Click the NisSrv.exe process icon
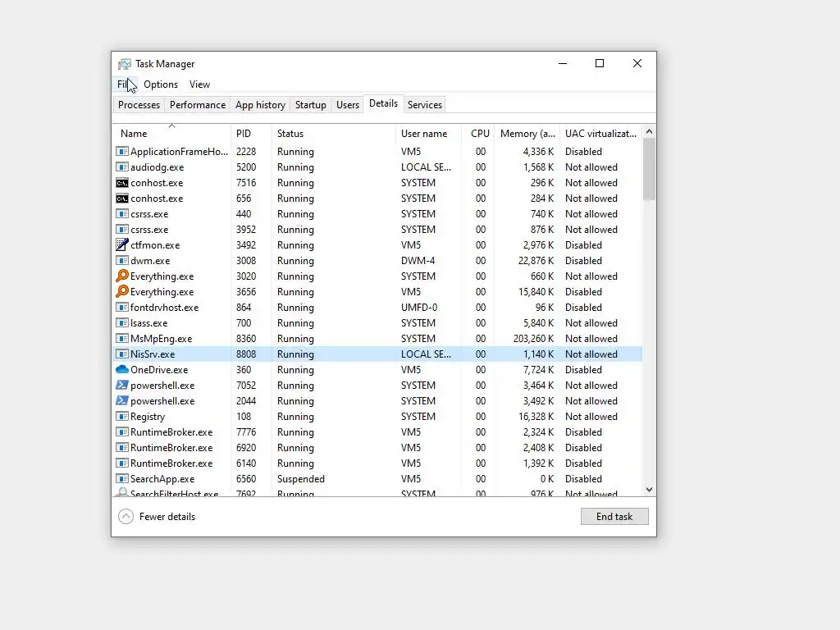840x630 pixels. click(122, 354)
